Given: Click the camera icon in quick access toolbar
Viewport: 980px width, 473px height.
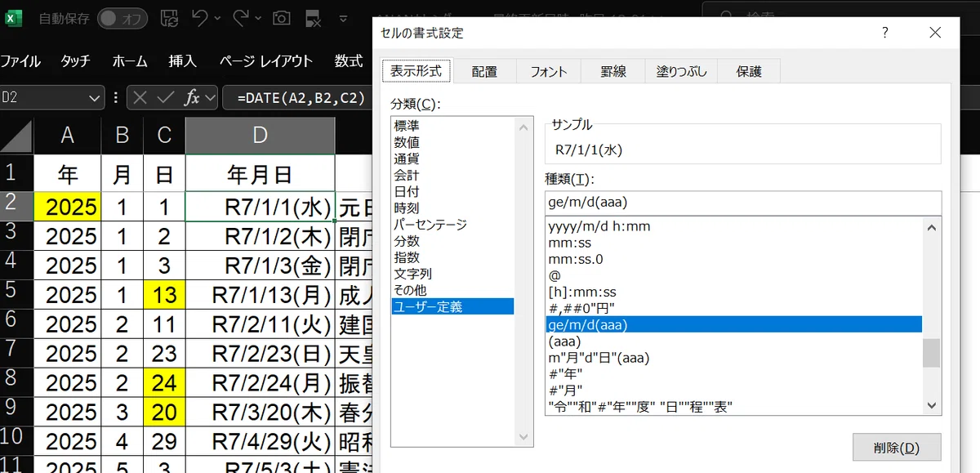Looking at the screenshot, I should 282,17.
